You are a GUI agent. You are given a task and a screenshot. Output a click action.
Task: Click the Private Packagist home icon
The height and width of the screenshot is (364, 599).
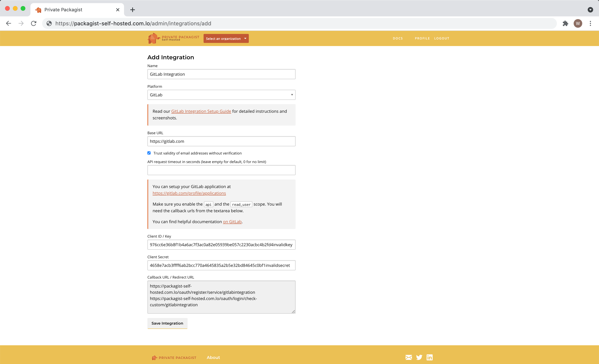click(x=154, y=38)
